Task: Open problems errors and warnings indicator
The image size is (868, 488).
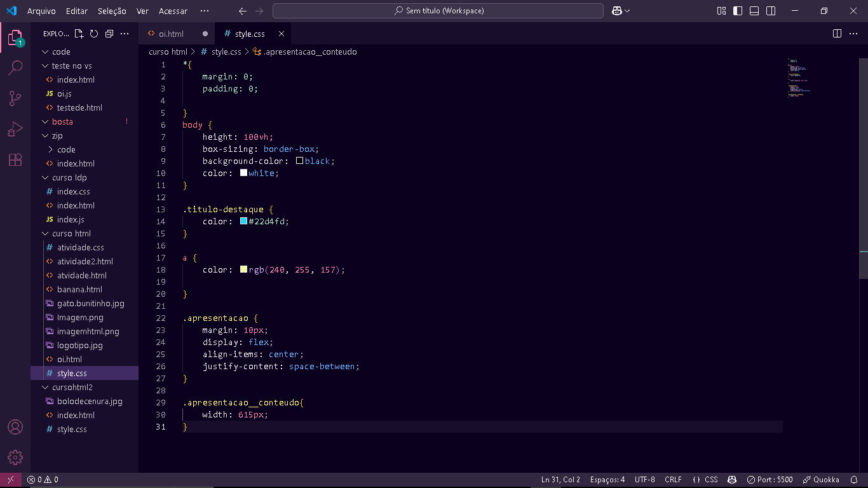Action: click(43, 480)
